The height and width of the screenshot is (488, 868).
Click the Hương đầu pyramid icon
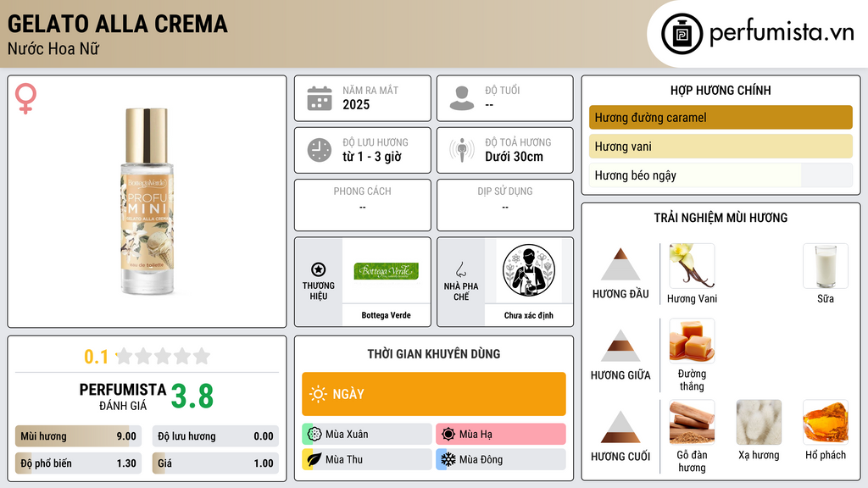[x=620, y=264]
